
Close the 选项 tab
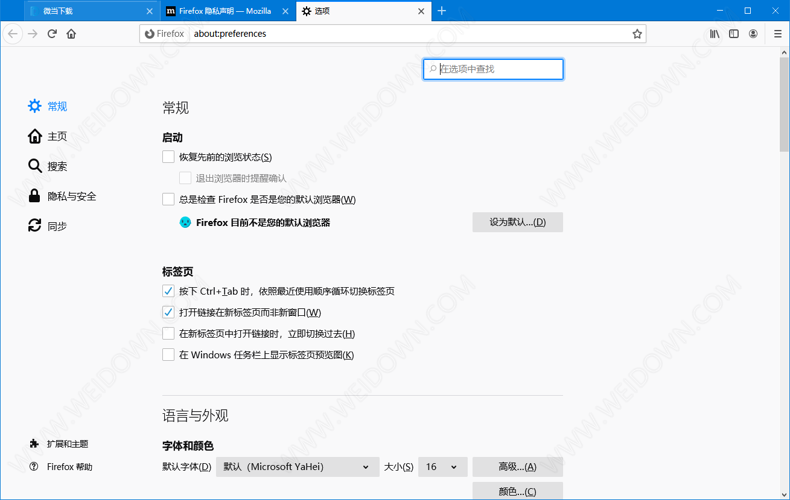click(421, 11)
